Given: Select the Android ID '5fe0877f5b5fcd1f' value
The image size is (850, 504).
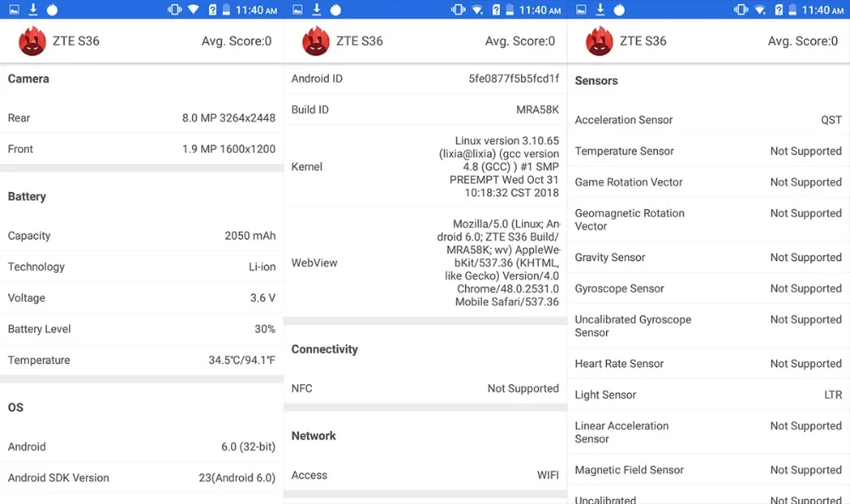Looking at the screenshot, I should (514, 78).
